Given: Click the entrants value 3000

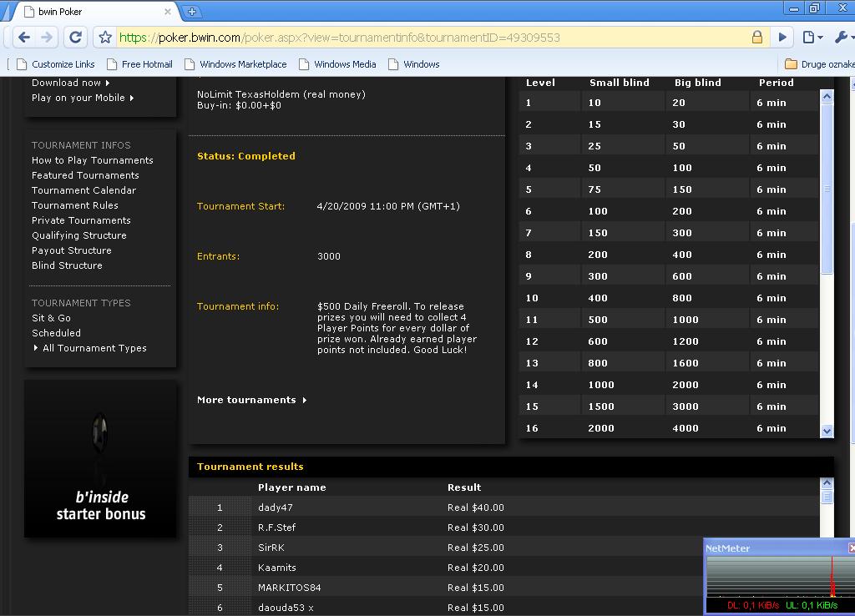Looking at the screenshot, I should pyautogui.click(x=329, y=256).
